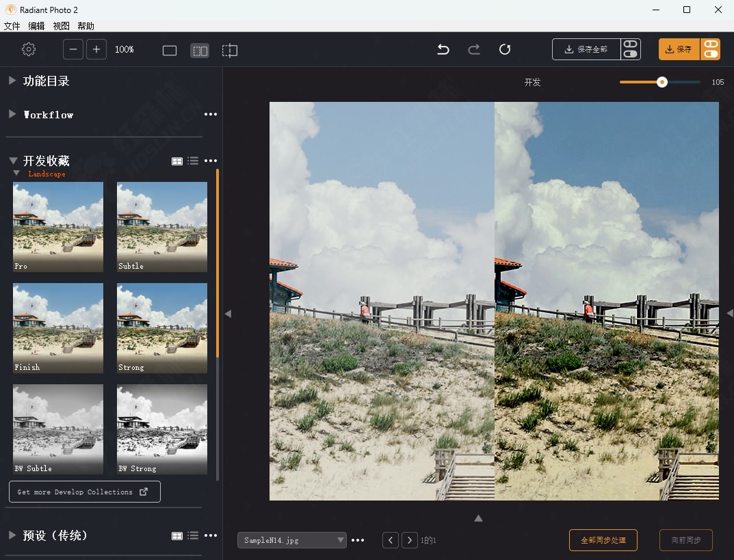Select the BW Strong preset thumbnail
The image size is (734, 560).
[162, 429]
